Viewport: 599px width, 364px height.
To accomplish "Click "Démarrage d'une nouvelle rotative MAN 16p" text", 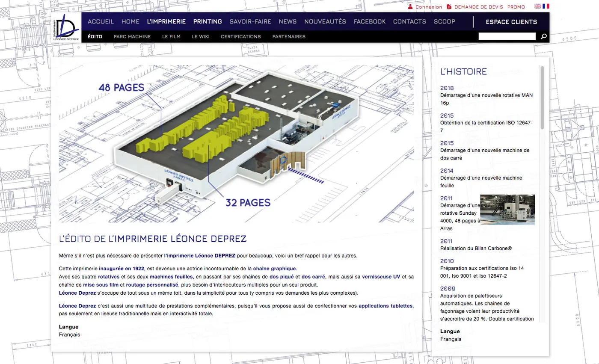I will click(486, 99).
